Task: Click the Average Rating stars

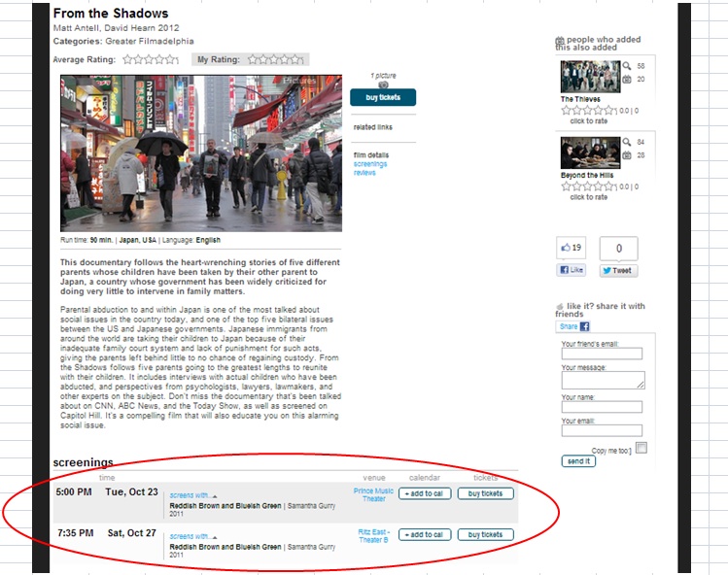Action: (151, 59)
